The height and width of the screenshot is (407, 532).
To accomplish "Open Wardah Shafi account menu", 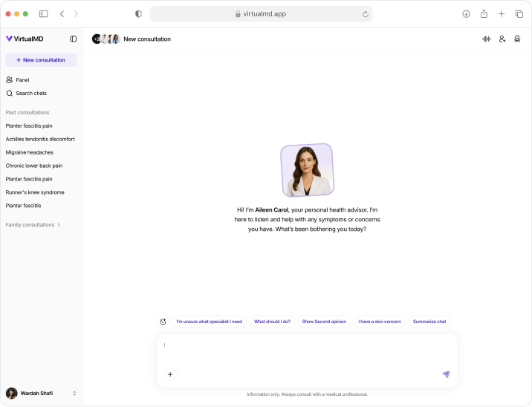I will coord(41,394).
